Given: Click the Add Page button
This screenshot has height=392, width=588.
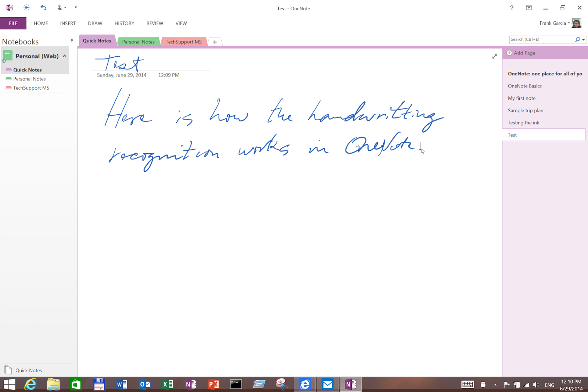Looking at the screenshot, I should click(521, 53).
